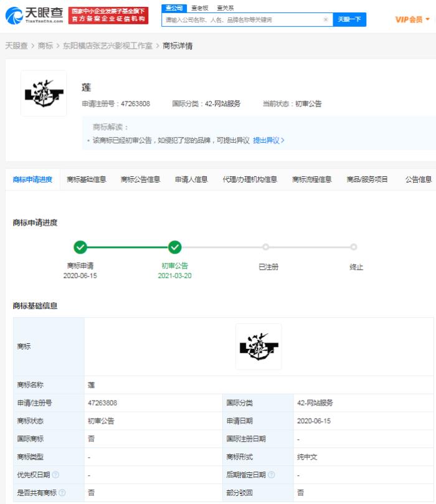Switch to the 申请人信息 tab
This screenshot has height=504, width=436.
point(191,179)
